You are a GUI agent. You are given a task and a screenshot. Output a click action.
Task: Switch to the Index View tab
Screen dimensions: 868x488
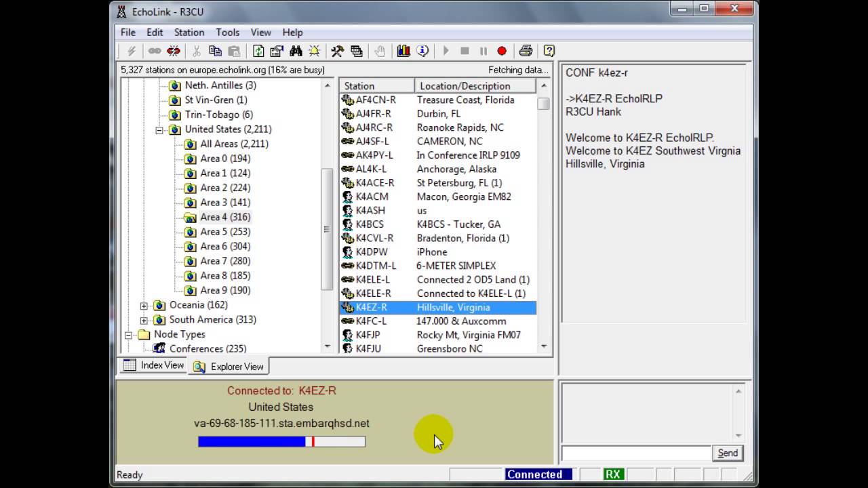[x=153, y=365]
